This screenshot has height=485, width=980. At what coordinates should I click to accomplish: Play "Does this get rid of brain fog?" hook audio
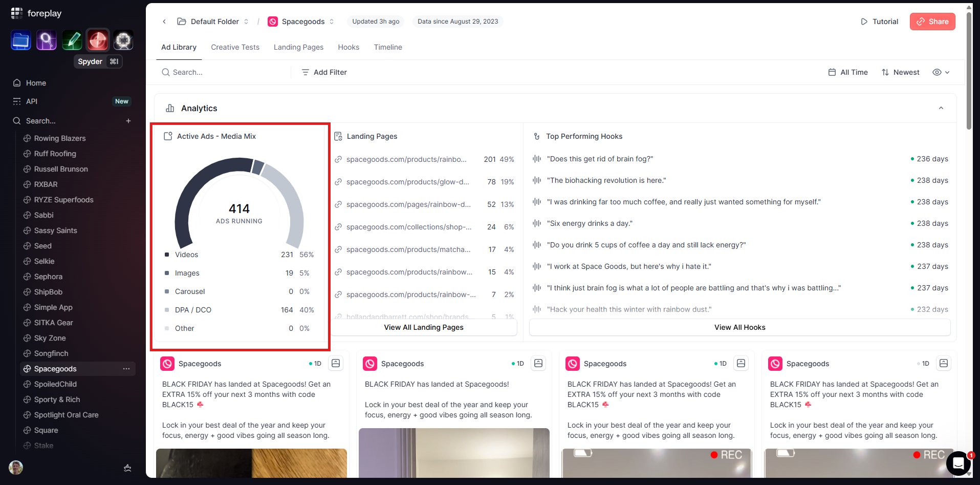click(x=537, y=159)
